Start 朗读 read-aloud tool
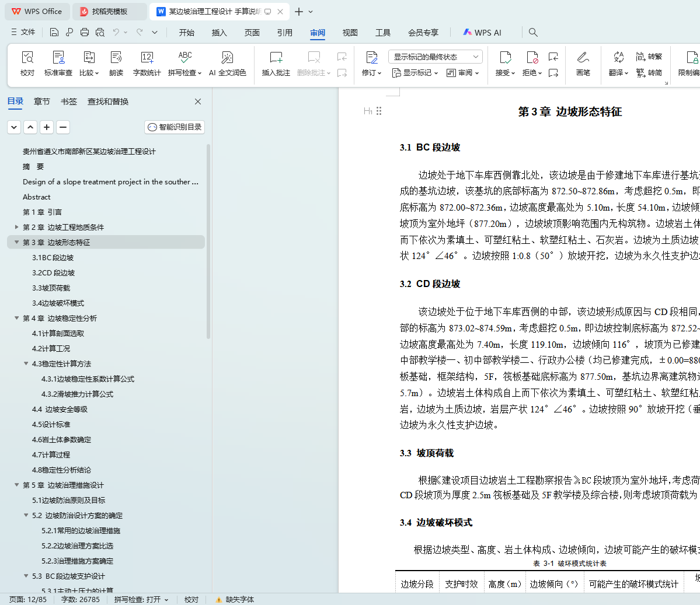Screen dimensions: 700x605 point(116,64)
